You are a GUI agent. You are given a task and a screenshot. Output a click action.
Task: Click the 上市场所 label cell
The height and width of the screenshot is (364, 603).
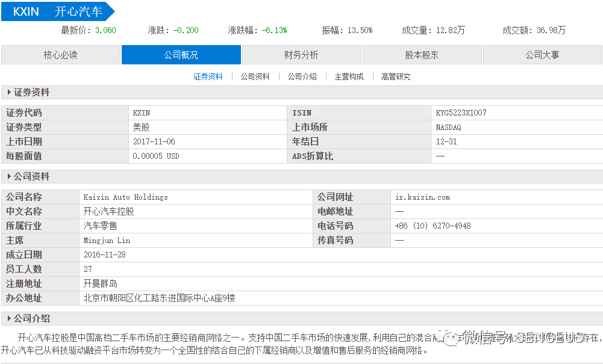pyautogui.click(x=359, y=127)
